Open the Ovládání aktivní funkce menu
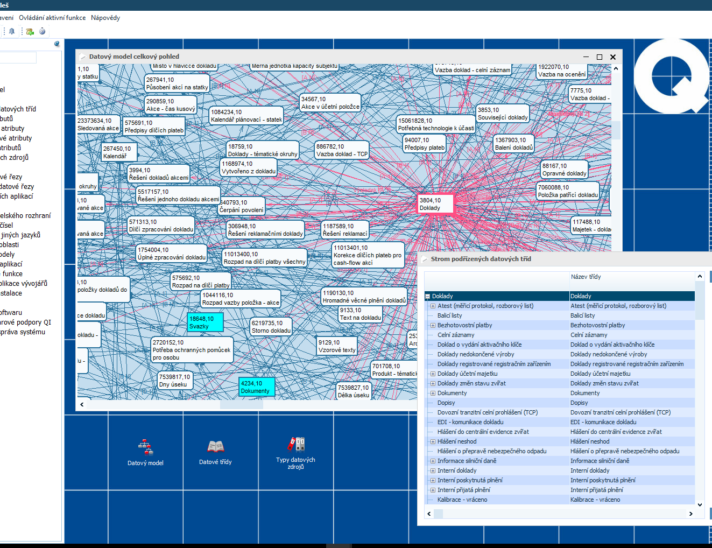Viewport: 712px width, 548px height. click(x=51, y=18)
